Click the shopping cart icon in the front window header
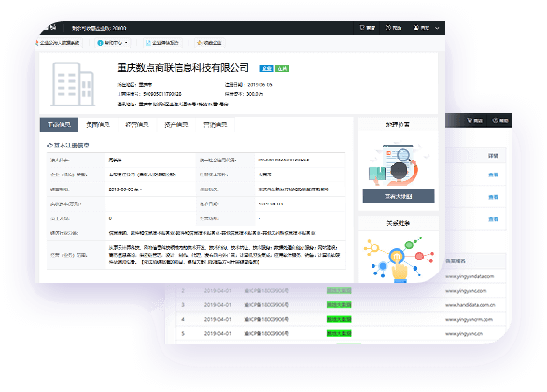This screenshot has height=392, width=547. click(362, 28)
